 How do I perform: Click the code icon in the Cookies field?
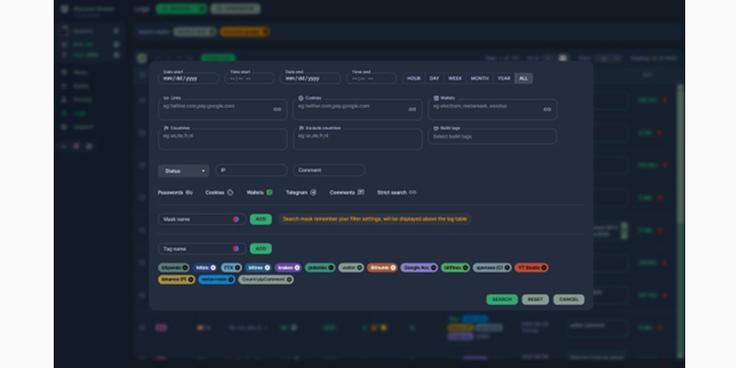click(412, 109)
